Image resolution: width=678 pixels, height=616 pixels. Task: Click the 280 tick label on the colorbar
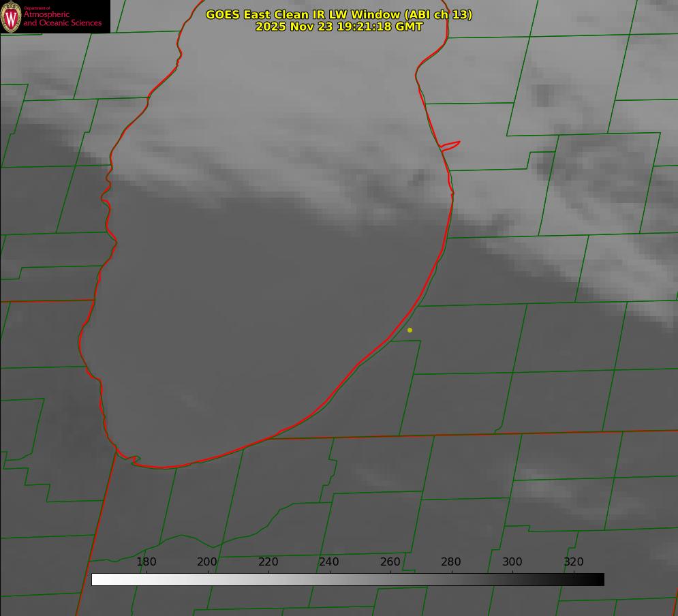[x=451, y=562]
